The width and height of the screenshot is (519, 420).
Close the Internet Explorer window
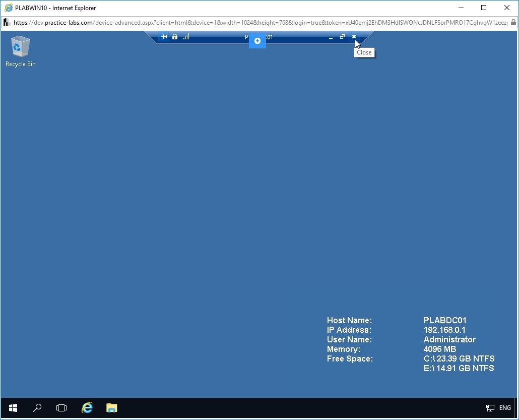(x=507, y=8)
